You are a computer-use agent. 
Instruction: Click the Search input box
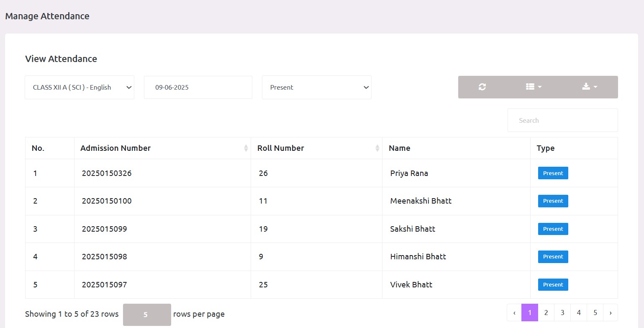(x=562, y=120)
